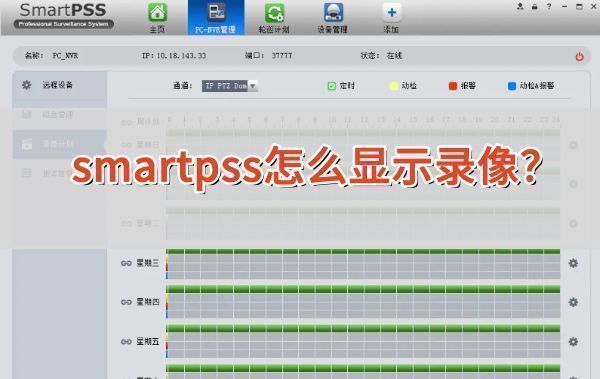The image size is (600, 379).
Task: Toggle the 定时 scheduled record checkbox
Action: [332, 86]
